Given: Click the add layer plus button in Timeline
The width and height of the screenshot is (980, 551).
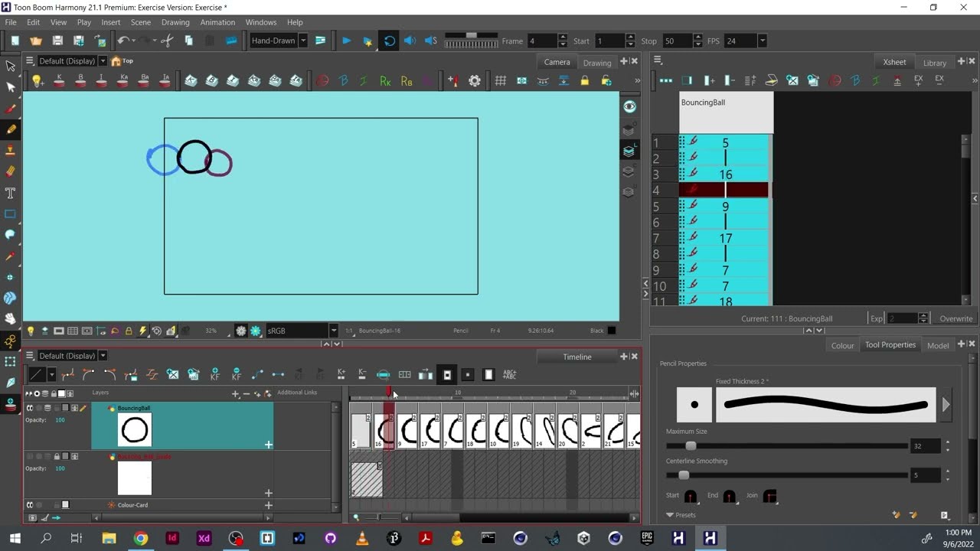Looking at the screenshot, I should click(235, 393).
